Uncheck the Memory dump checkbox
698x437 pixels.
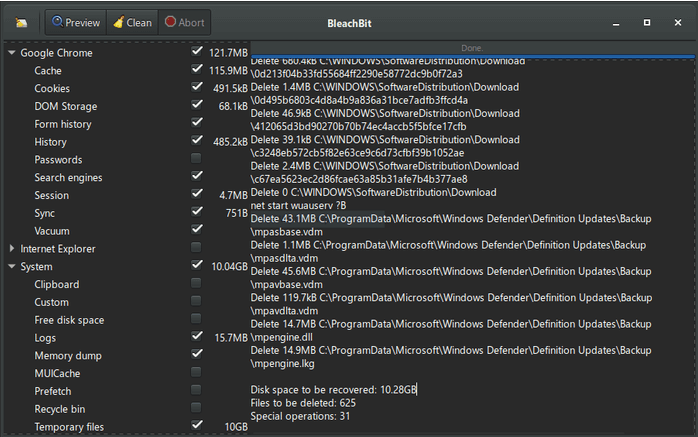point(196,354)
